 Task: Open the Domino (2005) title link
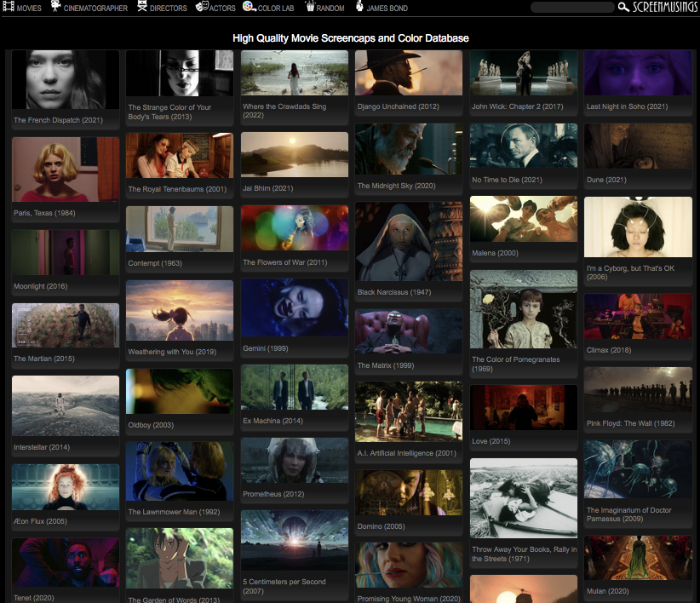point(381,526)
